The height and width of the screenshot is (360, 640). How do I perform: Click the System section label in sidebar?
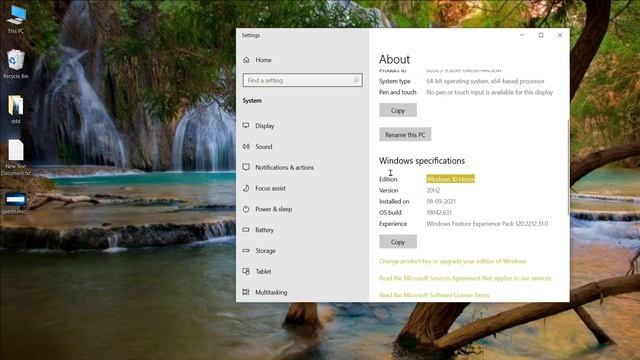(252, 101)
